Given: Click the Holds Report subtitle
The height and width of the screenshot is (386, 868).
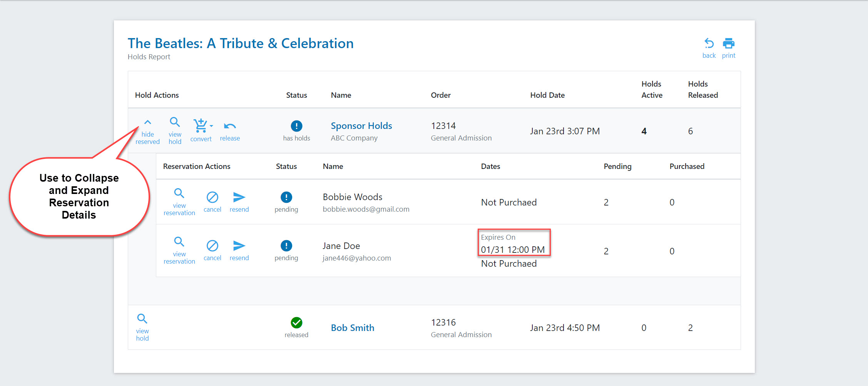Looking at the screenshot, I should click(149, 57).
